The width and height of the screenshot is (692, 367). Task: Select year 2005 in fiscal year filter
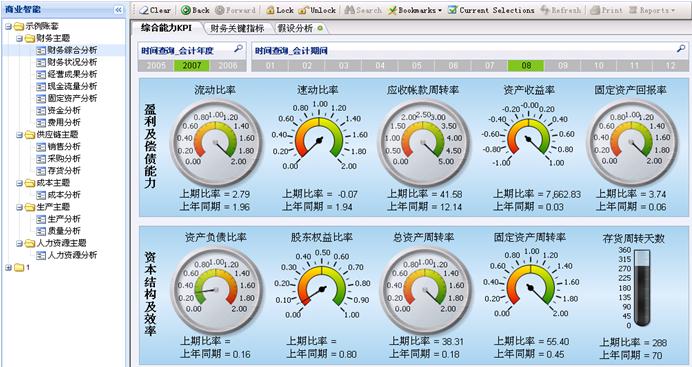(156, 66)
